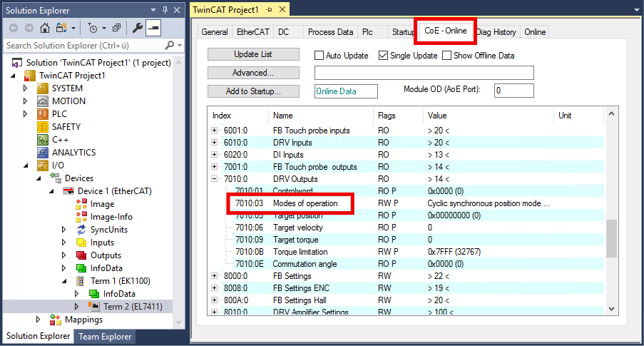Screen dimensions: 644x346
Task: Select the SYSTEM node icon
Action: pyautogui.click(x=43, y=88)
